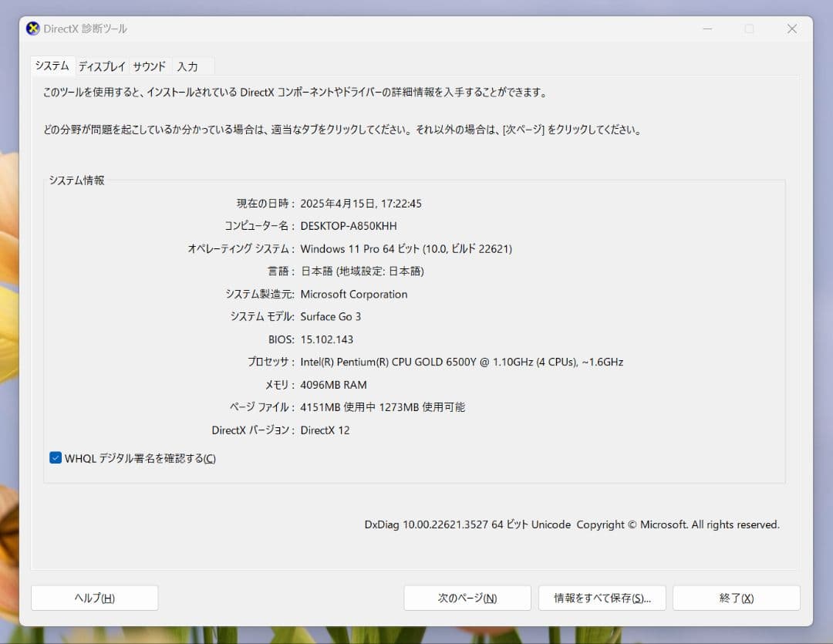The height and width of the screenshot is (644, 833).
Task: Click the メモリ label
Action: click(x=280, y=385)
